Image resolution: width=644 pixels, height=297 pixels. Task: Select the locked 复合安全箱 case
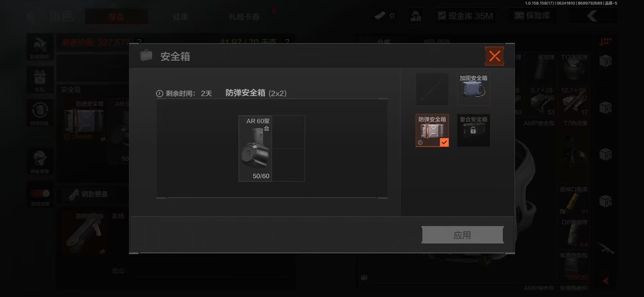point(473,130)
